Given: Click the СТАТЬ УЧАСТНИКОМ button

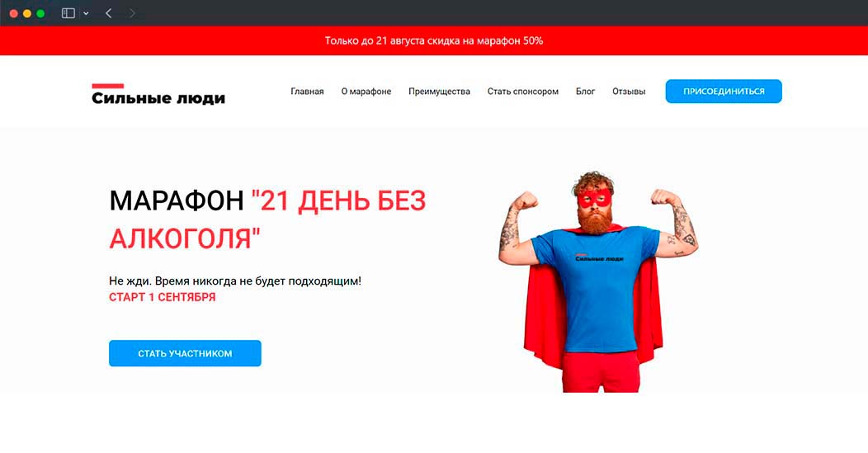Looking at the screenshot, I should point(185,353).
